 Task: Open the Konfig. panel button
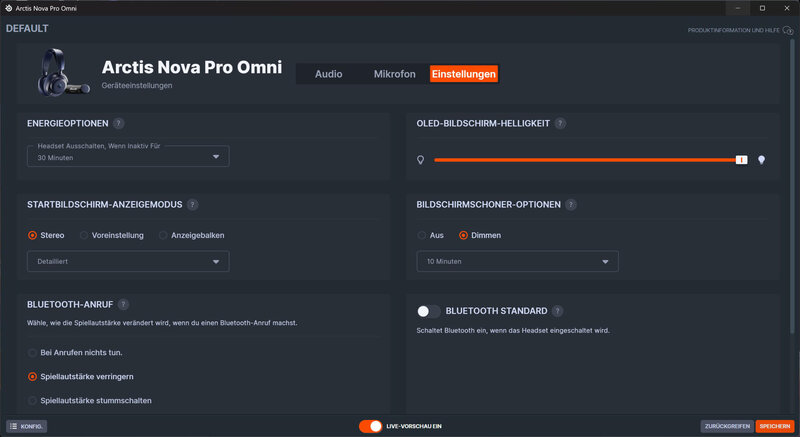(27, 426)
